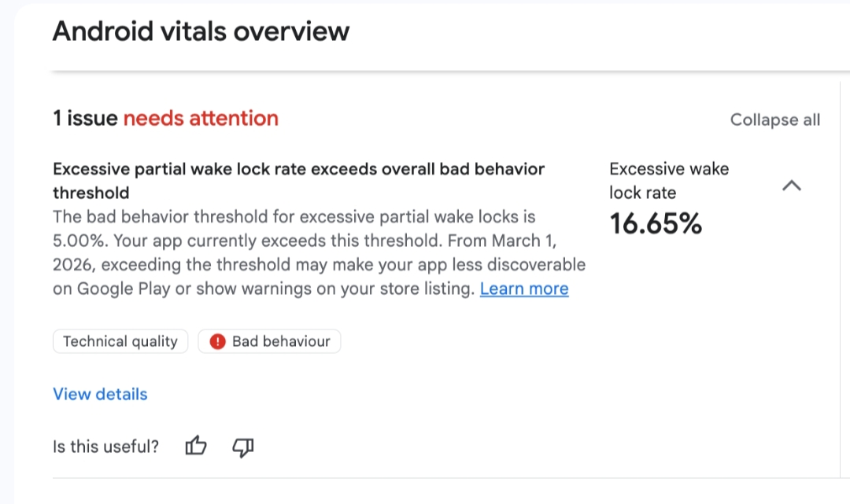This screenshot has height=504, width=850.
Task: Open View details for the issue
Action: (x=100, y=394)
